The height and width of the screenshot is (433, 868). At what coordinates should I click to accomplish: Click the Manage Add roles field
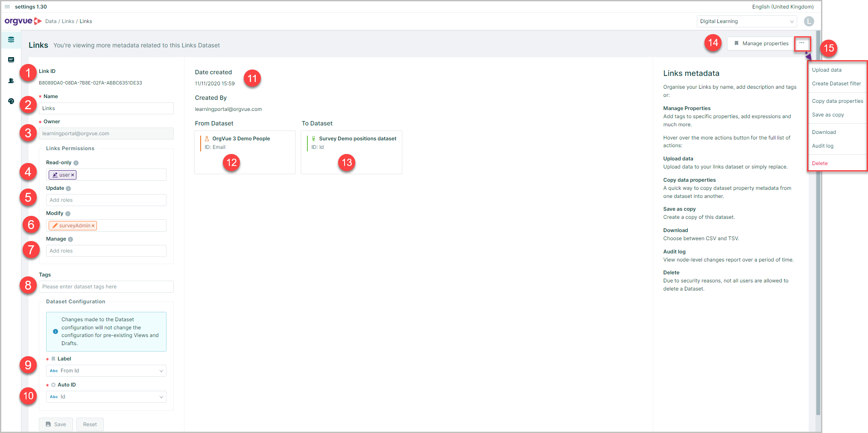click(x=106, y=251)
